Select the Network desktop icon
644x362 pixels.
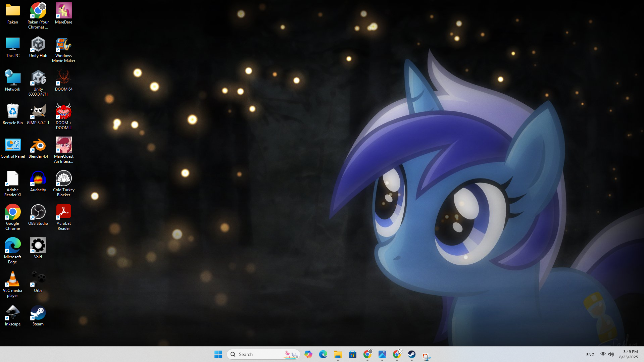click(13, 81)
